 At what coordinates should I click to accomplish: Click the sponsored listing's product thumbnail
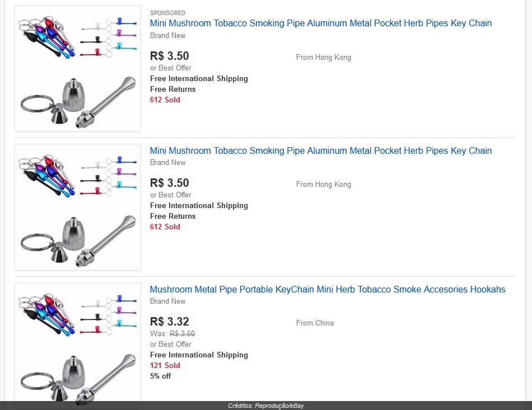77,68
